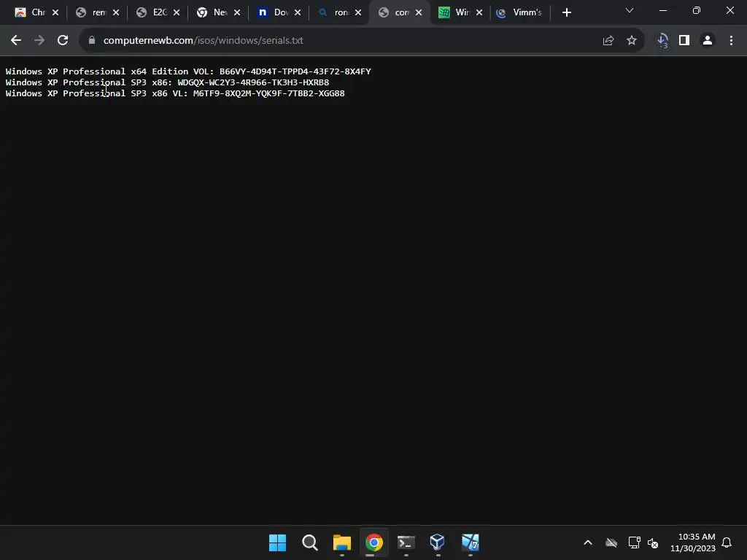Click the OneDrive cloud tray icon
The height and width of the screenshot is (560, 747).
pyautogui.click(x=611, y=542)
